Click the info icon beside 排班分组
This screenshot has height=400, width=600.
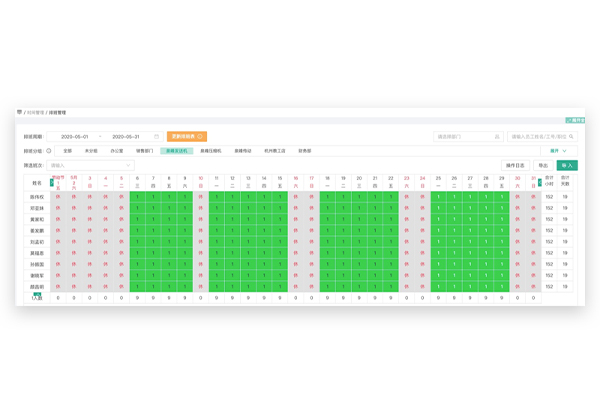point(48,151)
